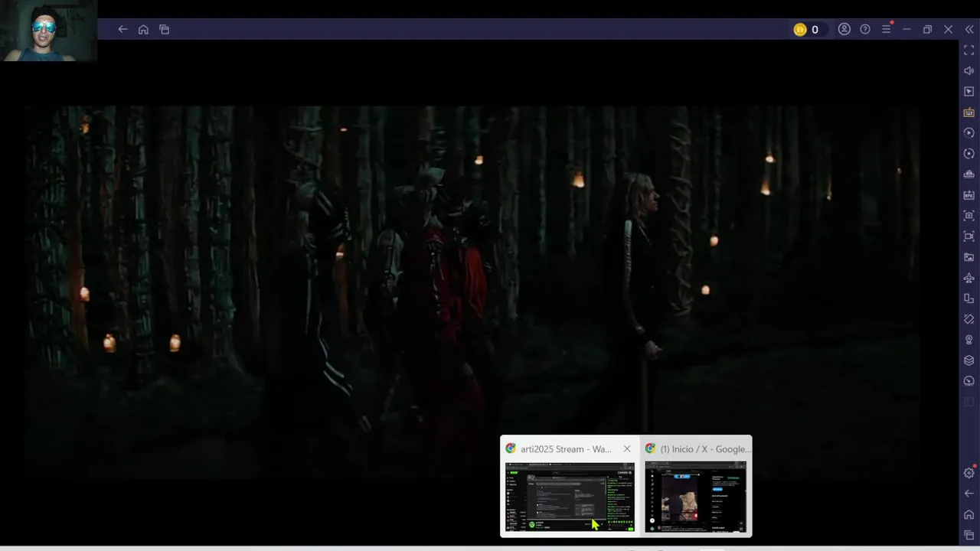980x551 pixels.
Task: Close the arti2025 Stream preview window
Action: coord(627,449)
